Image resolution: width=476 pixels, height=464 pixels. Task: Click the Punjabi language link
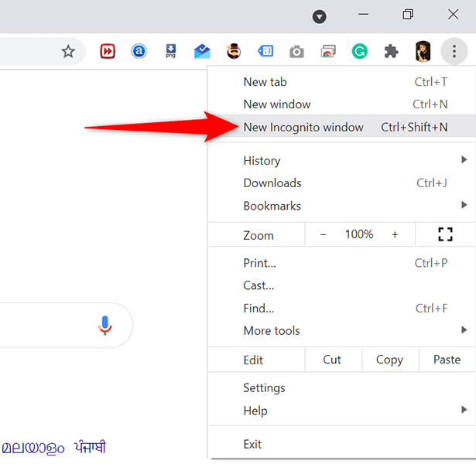coord(90,447)
